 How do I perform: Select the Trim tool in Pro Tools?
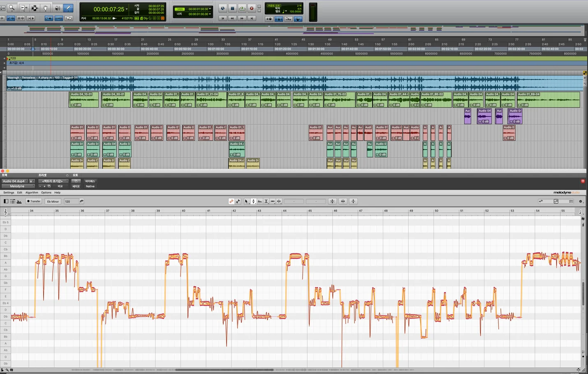tap(24, 8)
